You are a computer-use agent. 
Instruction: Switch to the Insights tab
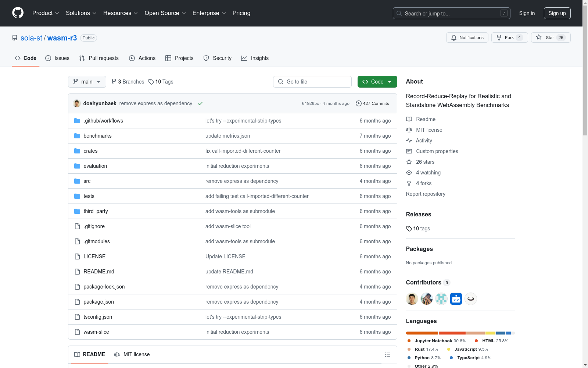click(x=255, y=58)
